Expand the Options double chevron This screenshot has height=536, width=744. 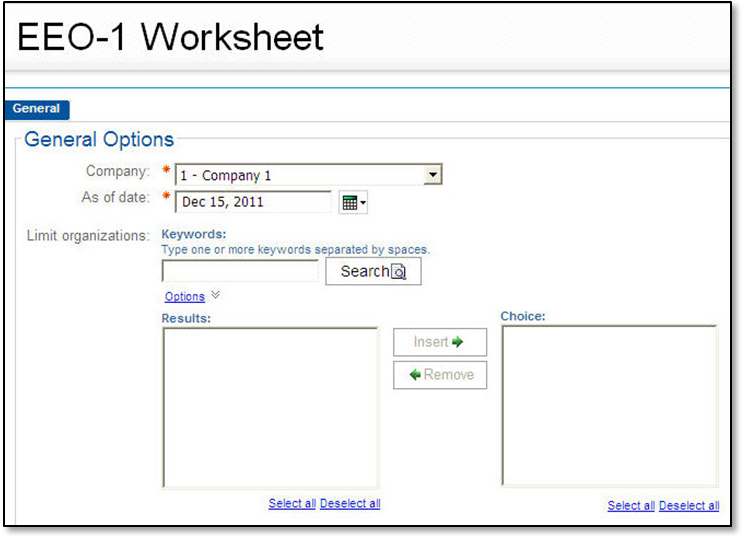point(216,296)
